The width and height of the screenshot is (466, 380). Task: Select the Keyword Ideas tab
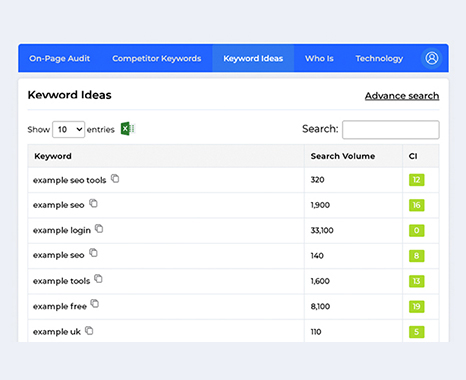tap(253, 59)
